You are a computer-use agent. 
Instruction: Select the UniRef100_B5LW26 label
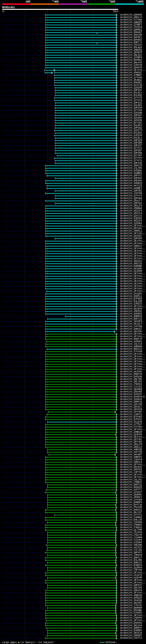pyautogui.click(x=131, y=48)
